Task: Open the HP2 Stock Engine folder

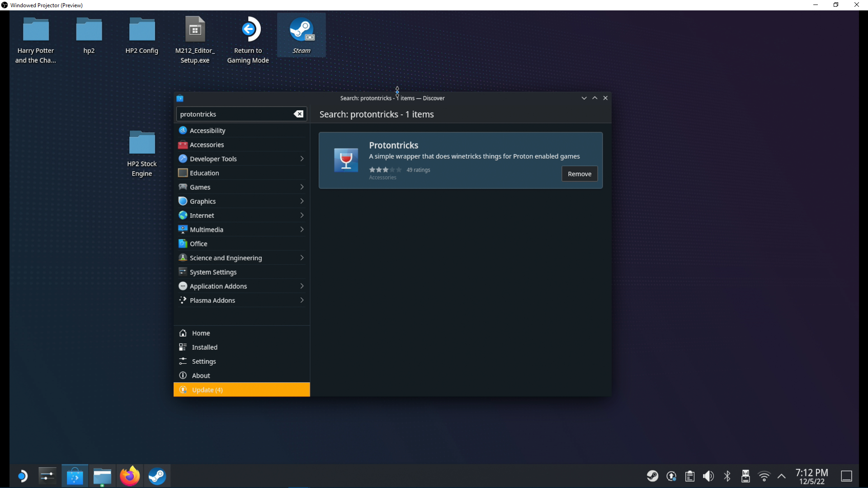Action: tap(142, 154)
